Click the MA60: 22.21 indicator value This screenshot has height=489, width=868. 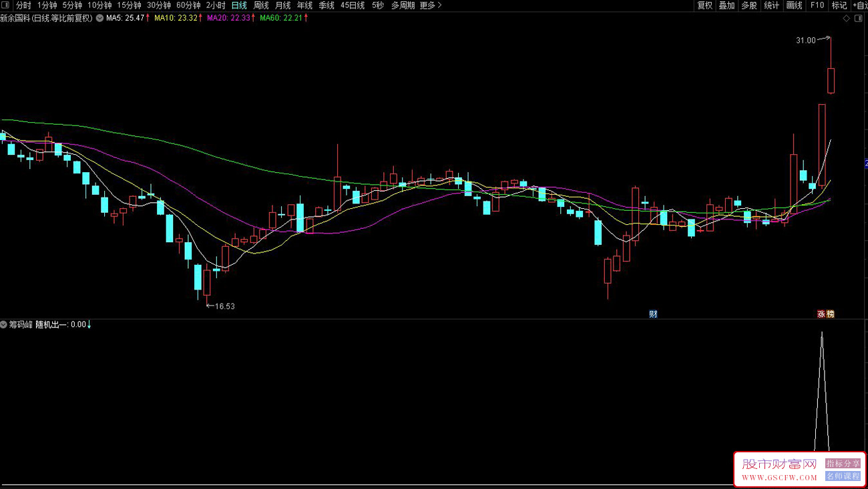click(281, 19)
